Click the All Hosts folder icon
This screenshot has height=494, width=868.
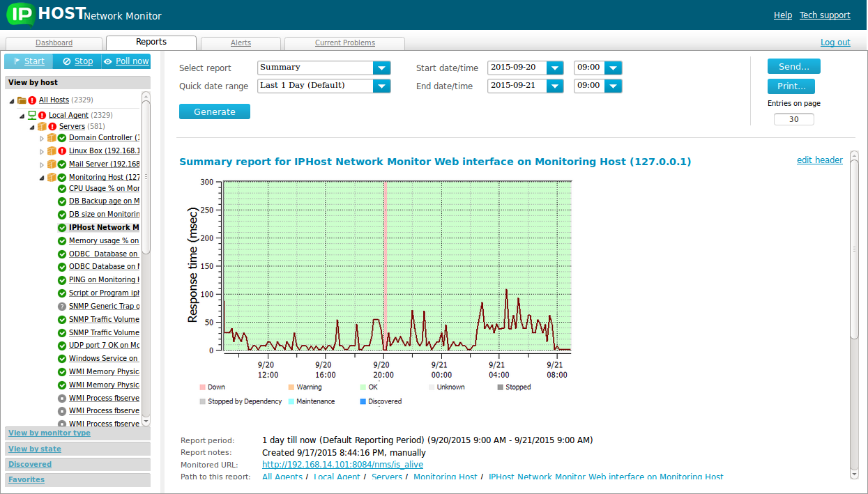(x=22, y=100)
